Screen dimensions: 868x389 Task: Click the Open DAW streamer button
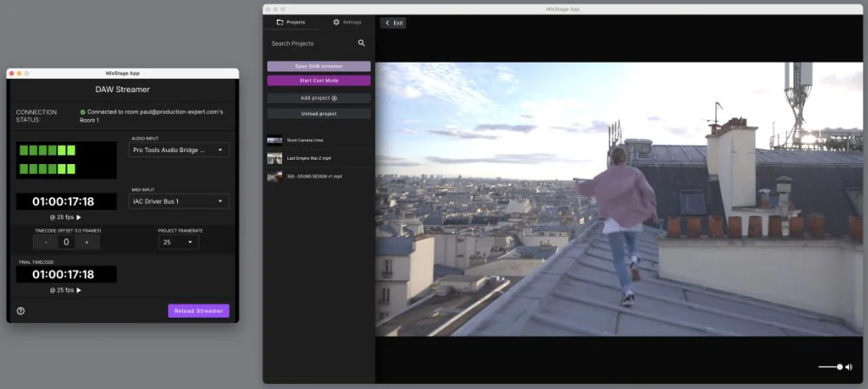coord(319,66)
